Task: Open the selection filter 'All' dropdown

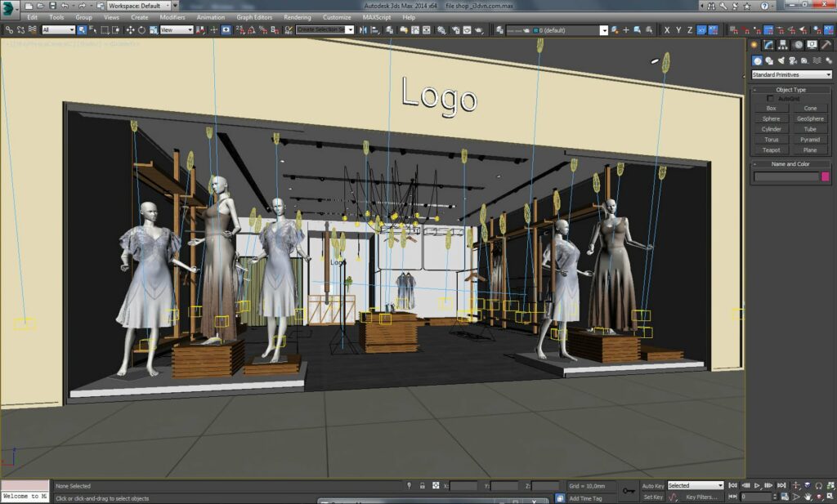Action: pyautogui.click(x=58, y=30)
